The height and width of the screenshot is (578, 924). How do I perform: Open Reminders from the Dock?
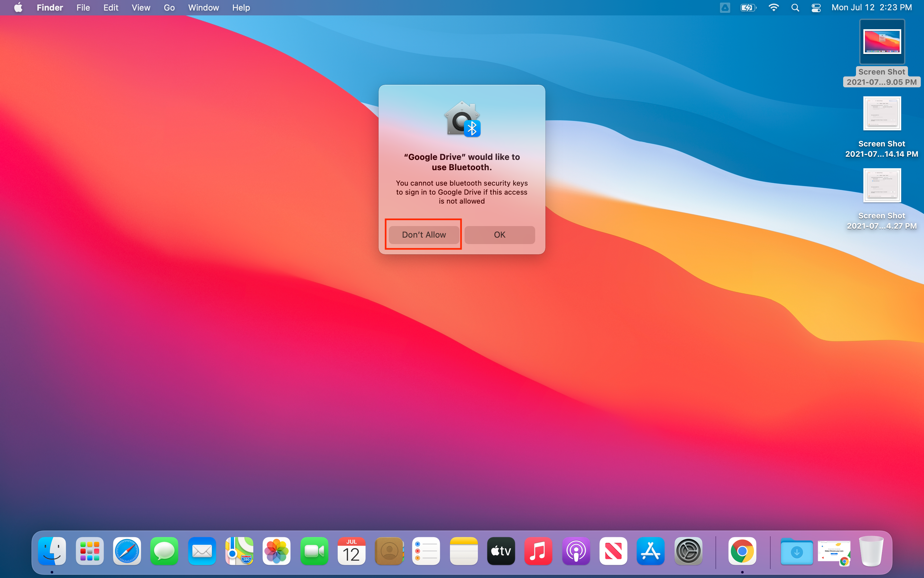point(426,551)
